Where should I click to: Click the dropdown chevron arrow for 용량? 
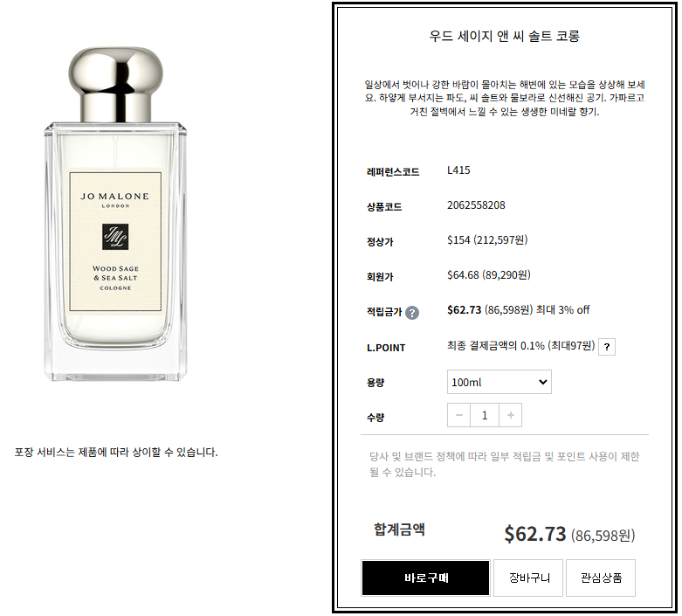542,382
